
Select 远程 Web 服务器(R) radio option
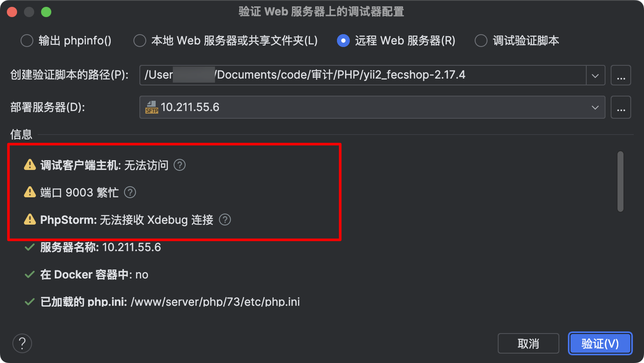point(343,41)
